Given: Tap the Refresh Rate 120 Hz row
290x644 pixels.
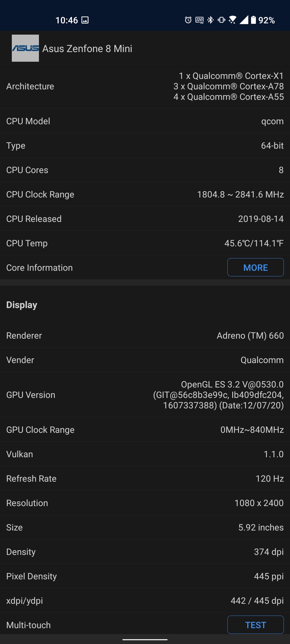Looking at the screenshot, I should point(145,479).
